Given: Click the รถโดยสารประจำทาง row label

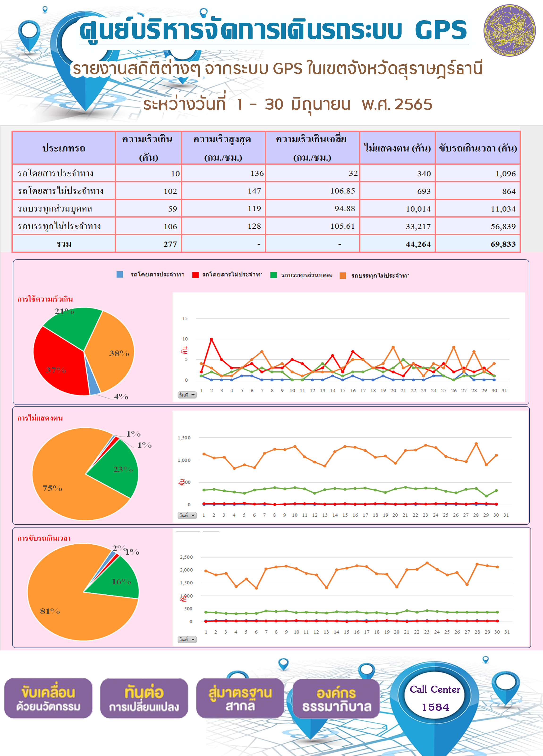Looking at the screenshot, I should pyautogui.click(x=56, y=173).
